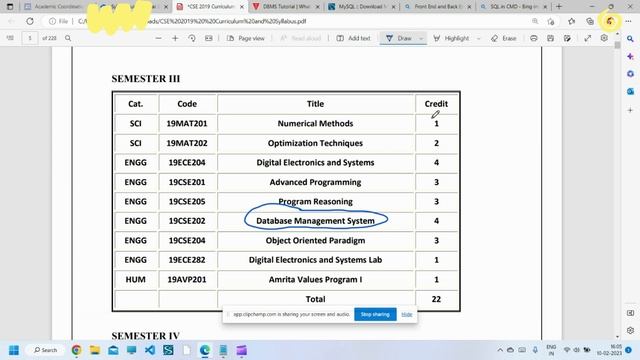
Task: Click the Add text tool
Action: tap(353, 38)
